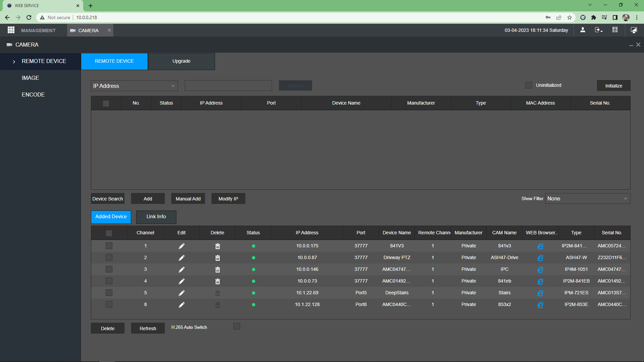This screenshot has height=362, width=644.
Task: Switch to MANAGEMENT tab
Action: click(38, 31)
